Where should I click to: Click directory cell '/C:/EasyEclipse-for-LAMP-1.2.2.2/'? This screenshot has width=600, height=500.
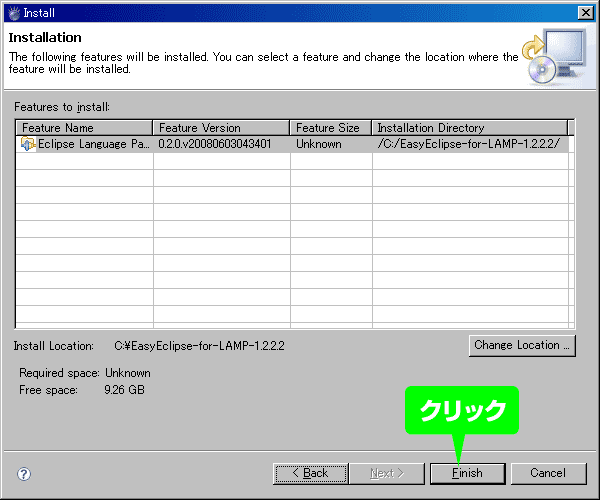point(469,144)
